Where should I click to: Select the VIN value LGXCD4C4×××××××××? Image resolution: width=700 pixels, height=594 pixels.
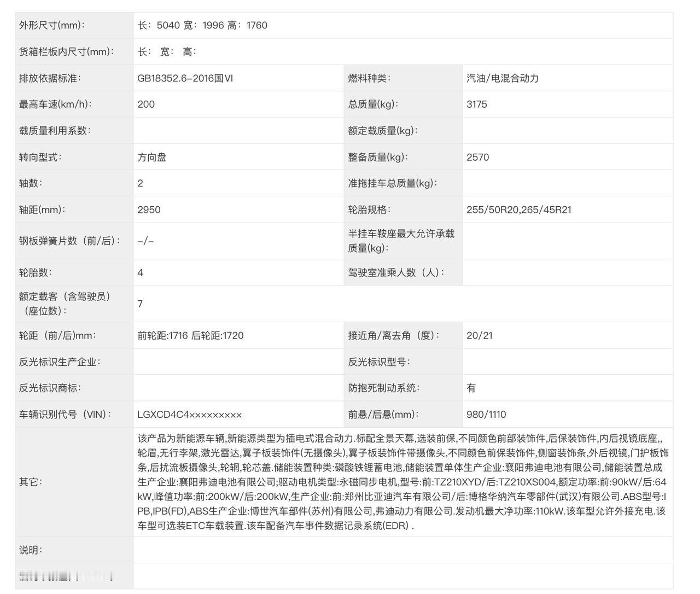(190, 414)
